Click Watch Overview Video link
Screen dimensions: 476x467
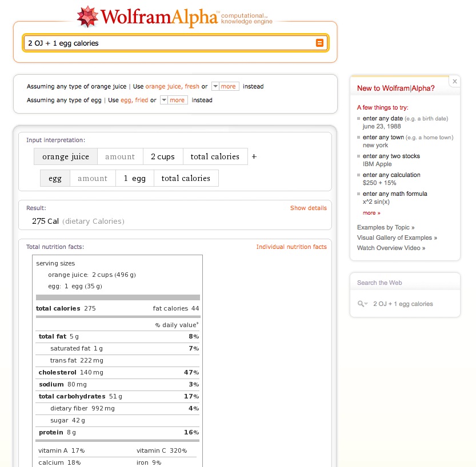point(391,248)
